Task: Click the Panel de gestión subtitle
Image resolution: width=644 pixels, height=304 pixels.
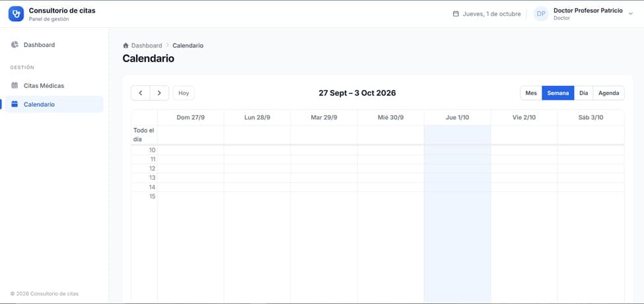Action: (49, 19)
